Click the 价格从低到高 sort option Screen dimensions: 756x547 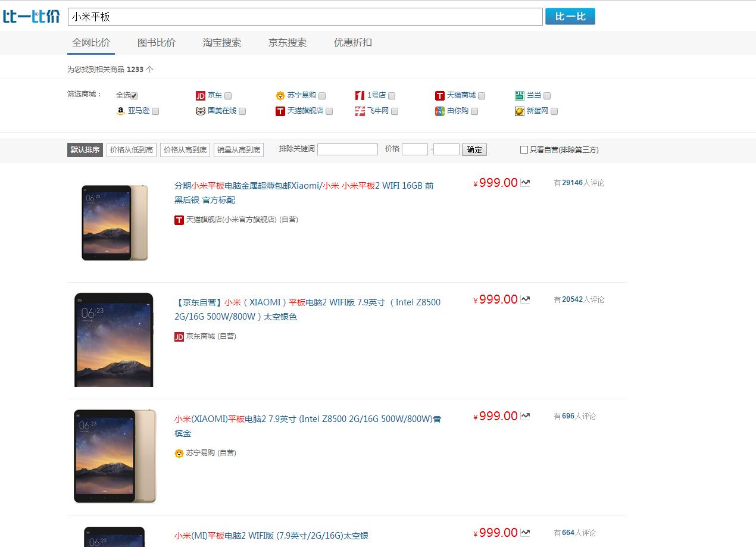pos(130,149)
